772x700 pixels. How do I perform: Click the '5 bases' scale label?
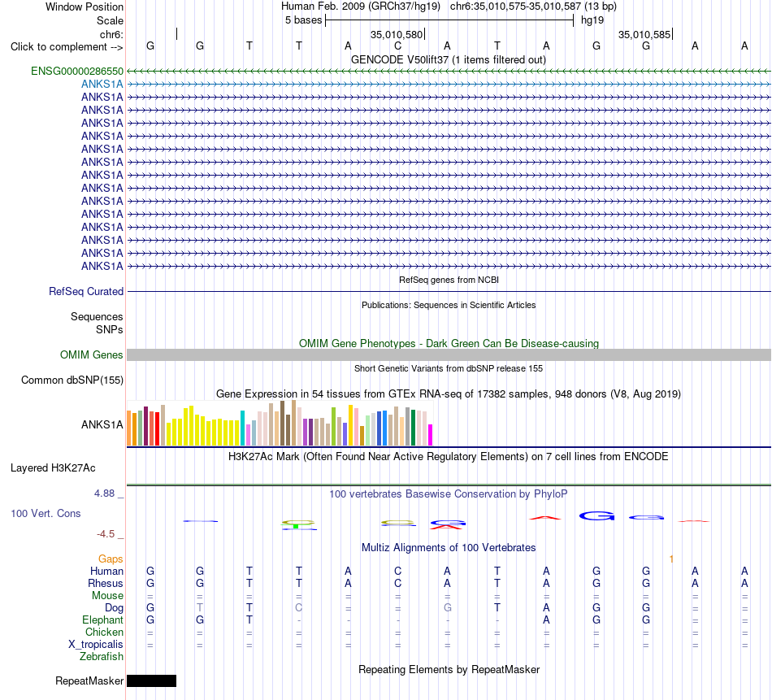303,20
